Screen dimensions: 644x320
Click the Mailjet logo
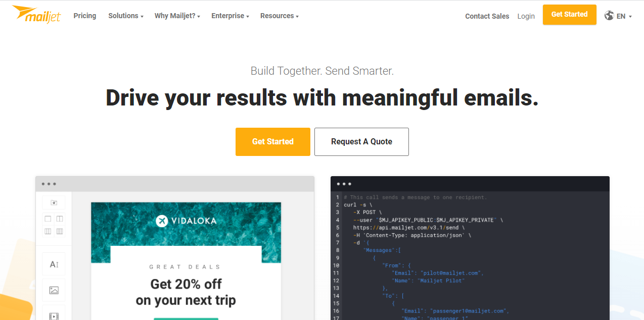(x=36, y=15)
